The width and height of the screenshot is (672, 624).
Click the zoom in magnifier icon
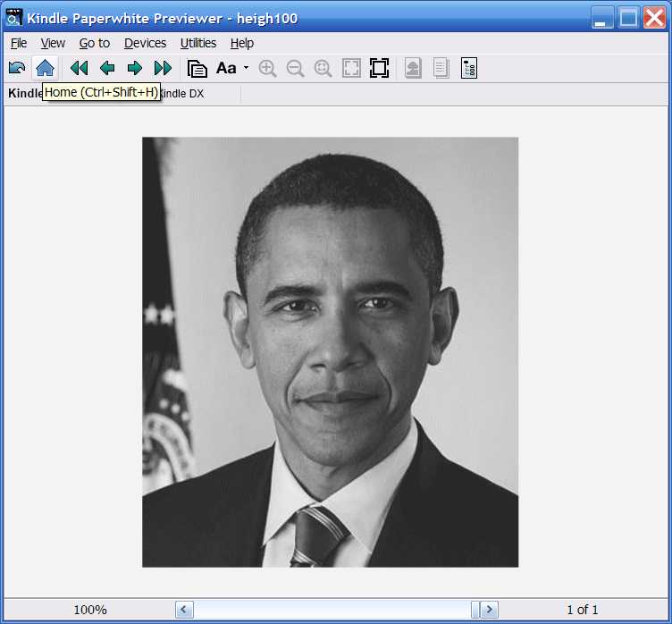coord(267,68)
